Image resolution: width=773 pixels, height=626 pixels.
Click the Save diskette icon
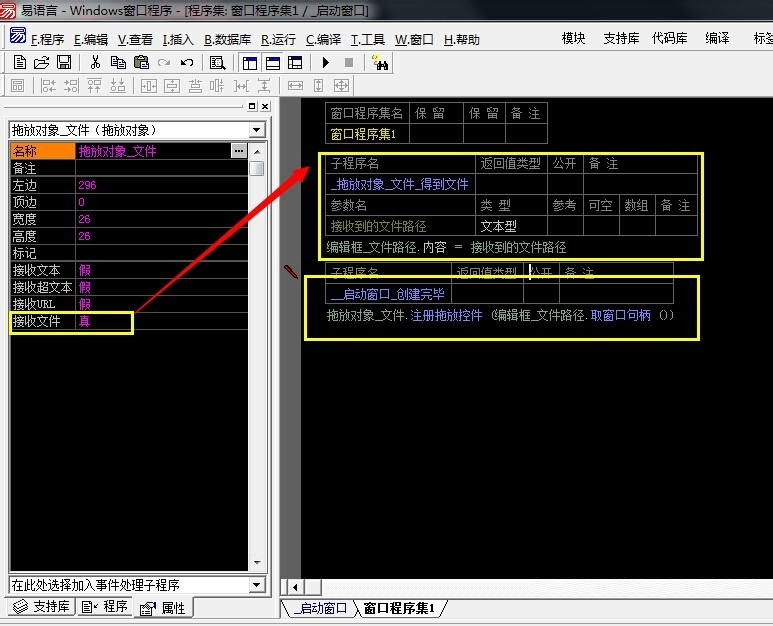pyautogui.click(x=63, y=63)
